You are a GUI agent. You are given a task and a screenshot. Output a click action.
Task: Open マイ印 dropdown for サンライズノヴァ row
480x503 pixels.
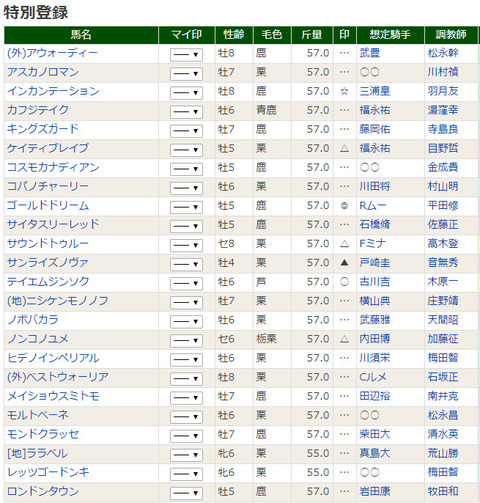click(x=186, y=264)
